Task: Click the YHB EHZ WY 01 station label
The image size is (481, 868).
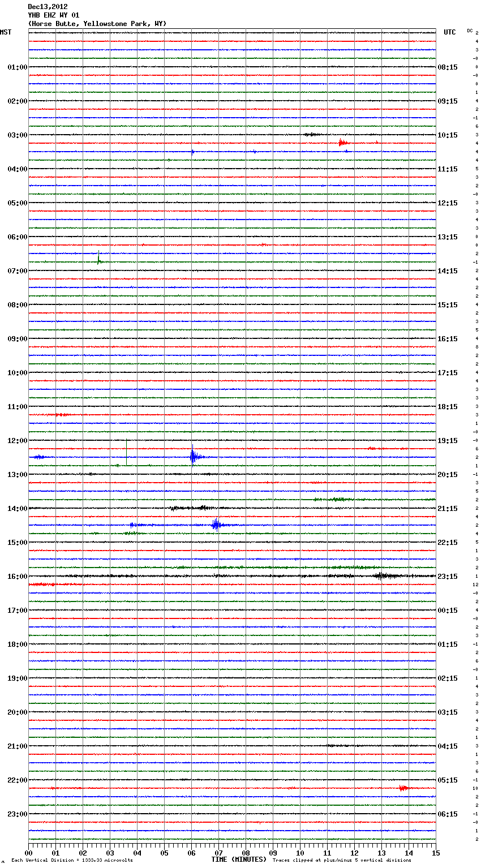Action: click(53, 15)
